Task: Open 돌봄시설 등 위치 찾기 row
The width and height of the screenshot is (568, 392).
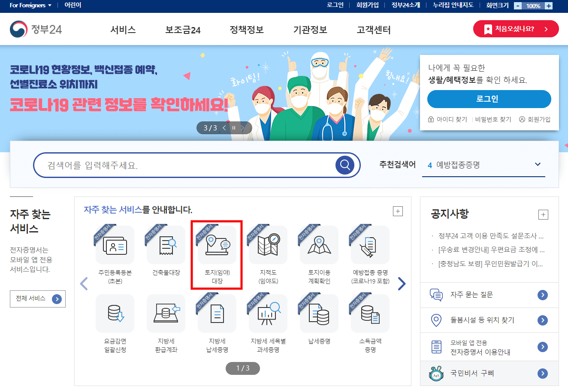Action: coord(489,320)
